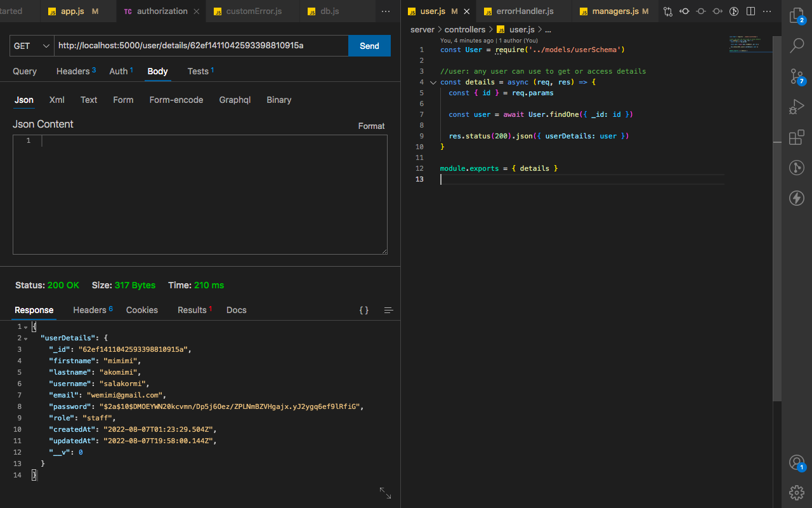The image size is (812, 508).
Task: Open the Auth request tab
Action: click(x=121, y=71)
